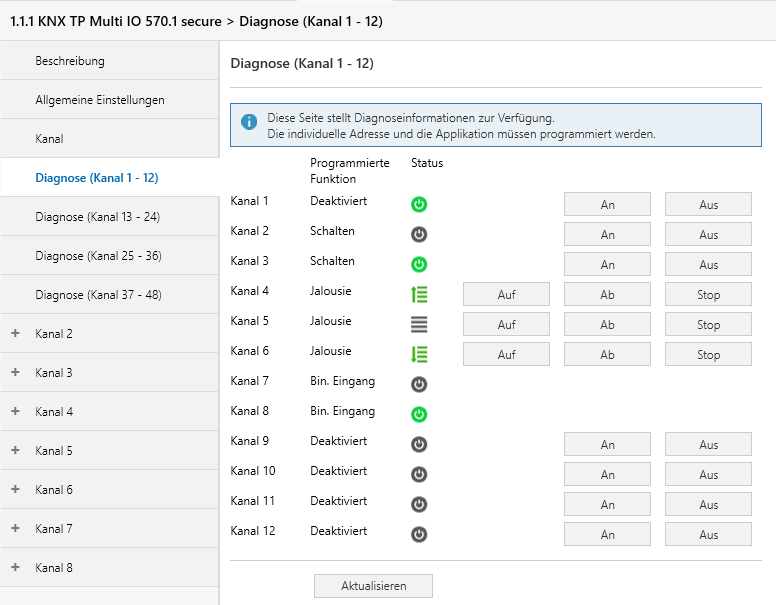This screenshot has width=776, height=605.
Task: Turn Kanal 3 on with An
Action: [607, 265]
